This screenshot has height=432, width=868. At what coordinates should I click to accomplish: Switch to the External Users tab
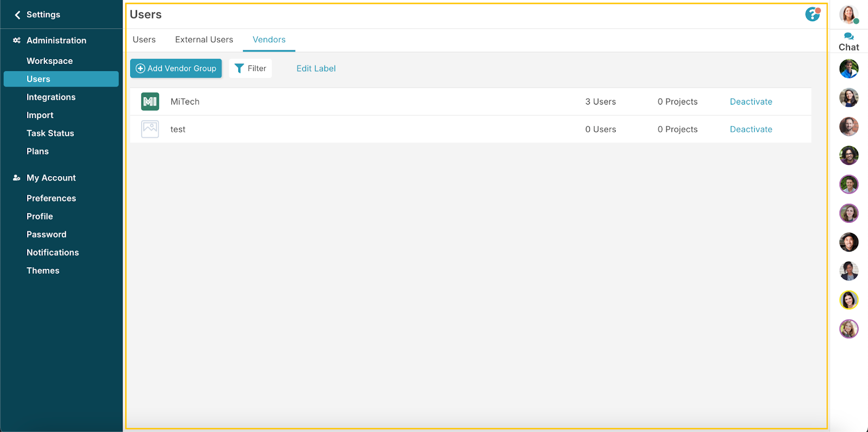pos(204,40)
